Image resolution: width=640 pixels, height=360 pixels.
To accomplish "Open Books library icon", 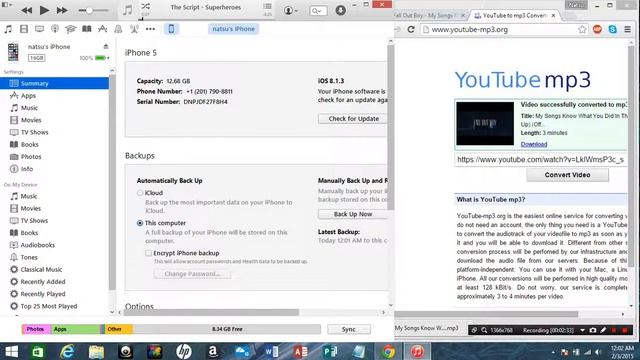I will [87, 29].
